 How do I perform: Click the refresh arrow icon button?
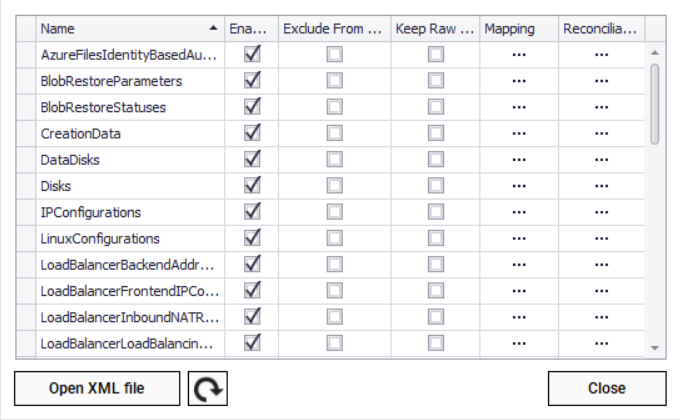coord(208,388)
